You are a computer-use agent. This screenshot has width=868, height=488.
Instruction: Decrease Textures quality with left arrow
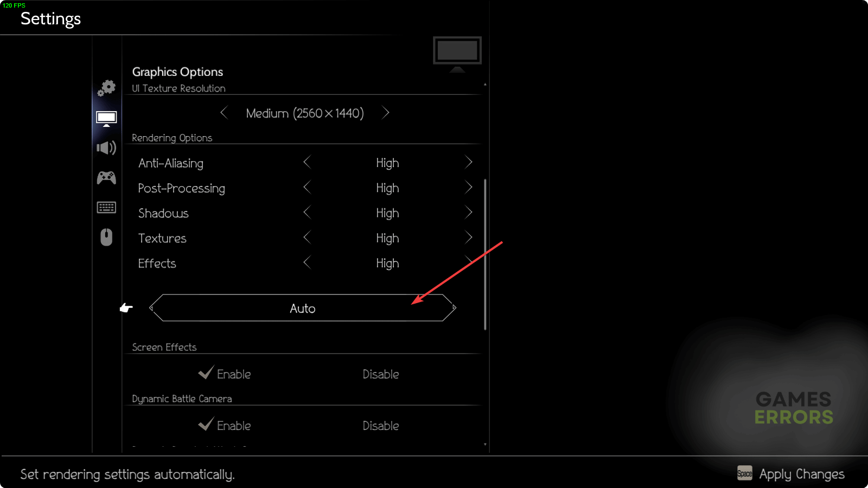[307, 237]
